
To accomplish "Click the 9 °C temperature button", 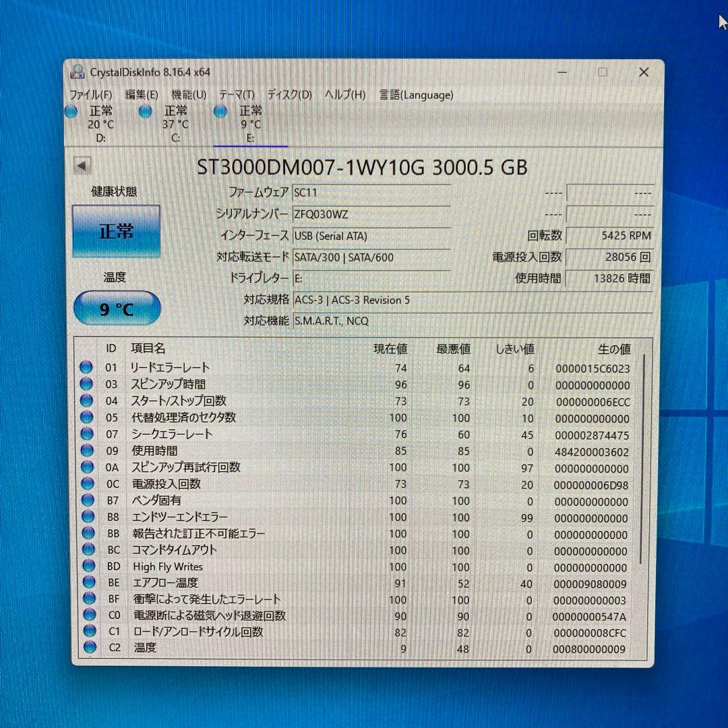I will click(x=117, y=308).
